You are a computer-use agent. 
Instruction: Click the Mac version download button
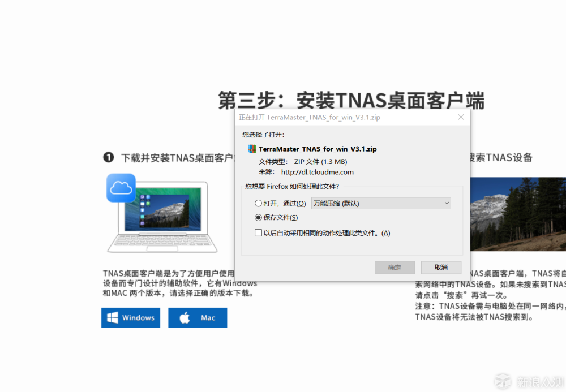(x=197, y=317)
